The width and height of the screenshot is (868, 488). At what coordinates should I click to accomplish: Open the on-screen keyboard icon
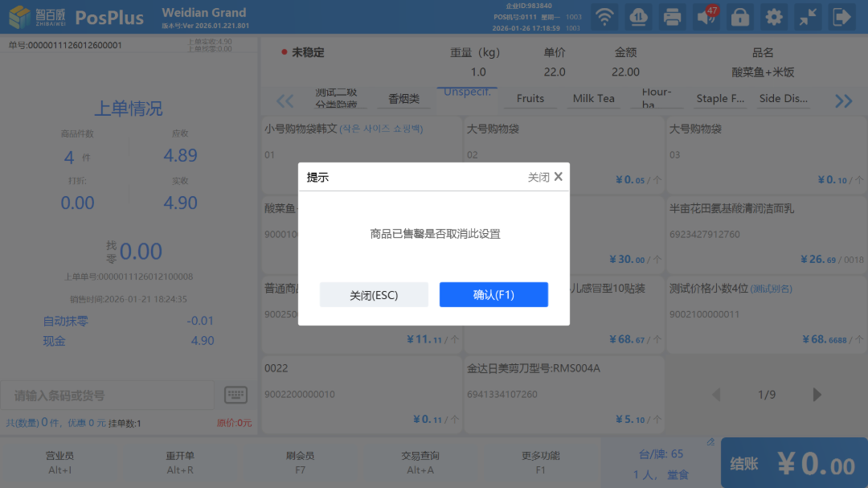235,395
